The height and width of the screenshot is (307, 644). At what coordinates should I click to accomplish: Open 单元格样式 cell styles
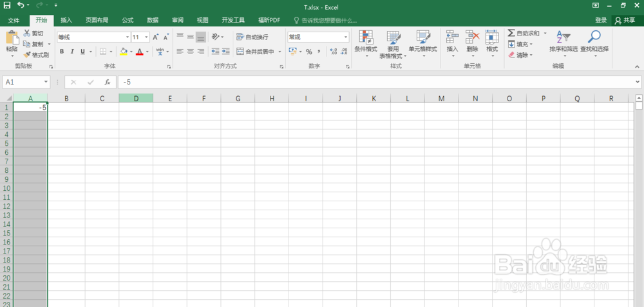(x=422, y=44)
